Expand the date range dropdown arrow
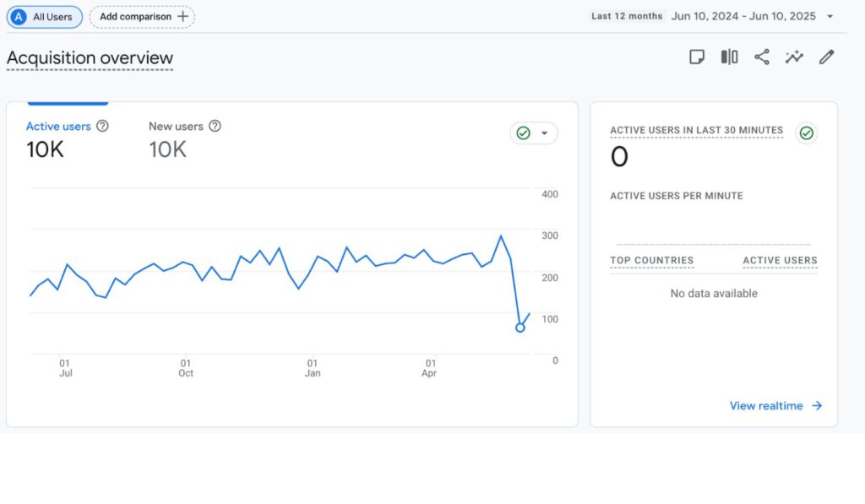Viewport: 865px width, 504px height. point(830,16)
